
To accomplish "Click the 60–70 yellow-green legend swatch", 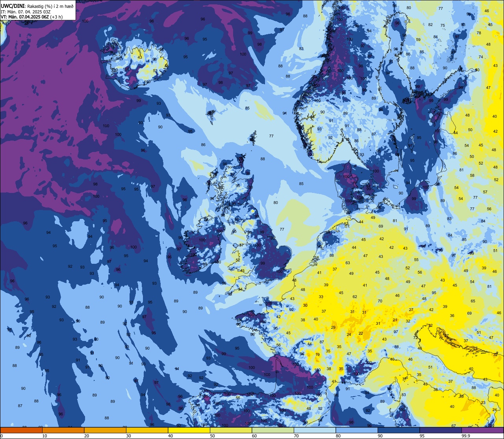I will tap(273, 430).
